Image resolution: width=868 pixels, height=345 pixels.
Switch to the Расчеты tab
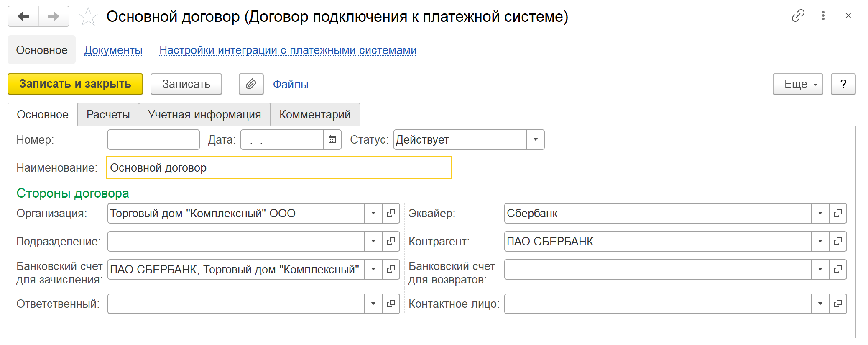coord(108,115)
